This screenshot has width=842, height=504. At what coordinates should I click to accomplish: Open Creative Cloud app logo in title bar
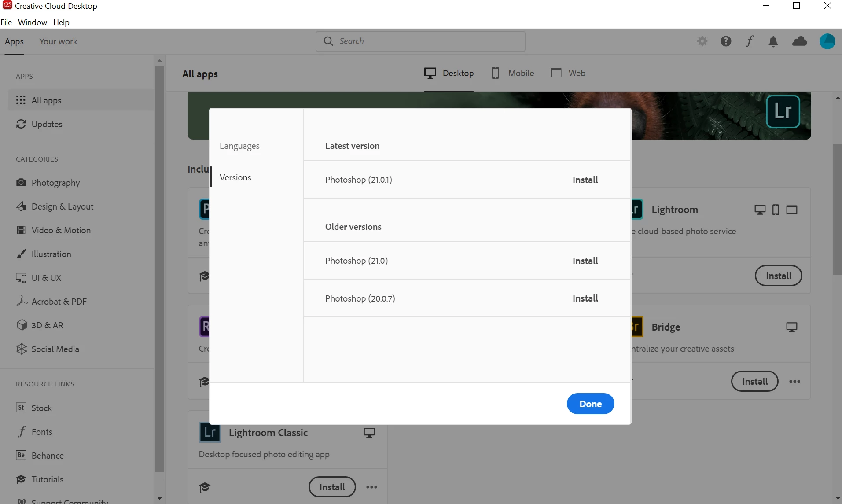[x=7, y=6]
